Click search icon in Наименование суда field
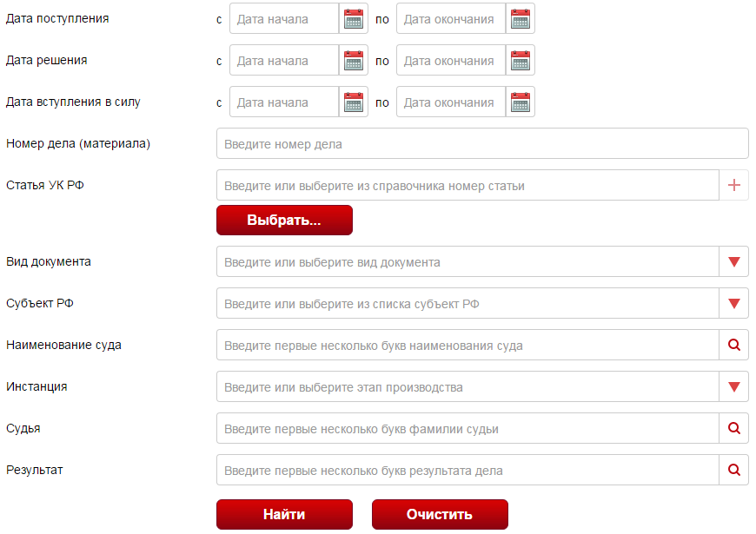Image resolution: width=756 pixels, height=534 pixels. pos(733,345)
